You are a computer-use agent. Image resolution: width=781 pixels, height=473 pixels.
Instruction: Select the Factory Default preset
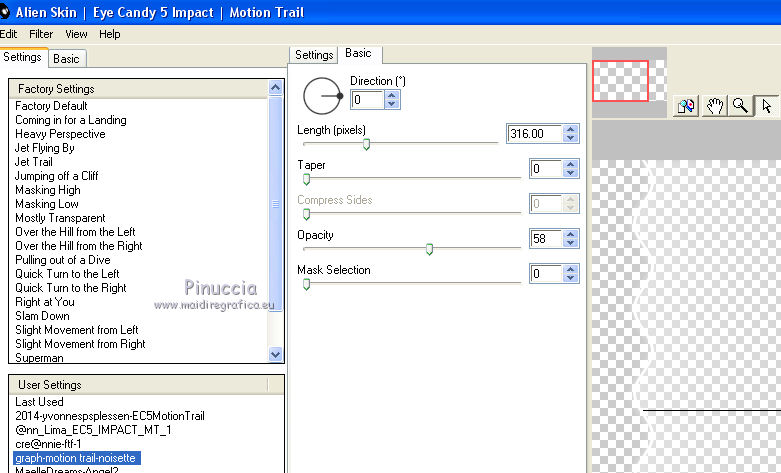point(51,106)
